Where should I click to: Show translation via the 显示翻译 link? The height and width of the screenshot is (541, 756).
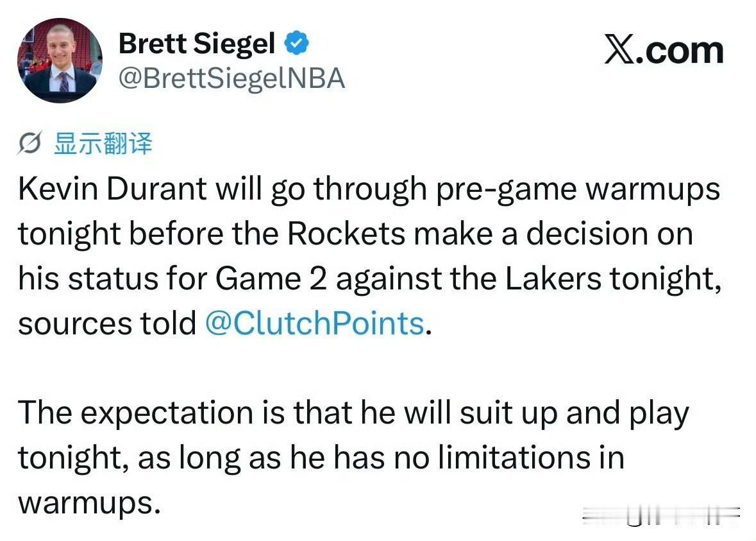tap(101, 146)
